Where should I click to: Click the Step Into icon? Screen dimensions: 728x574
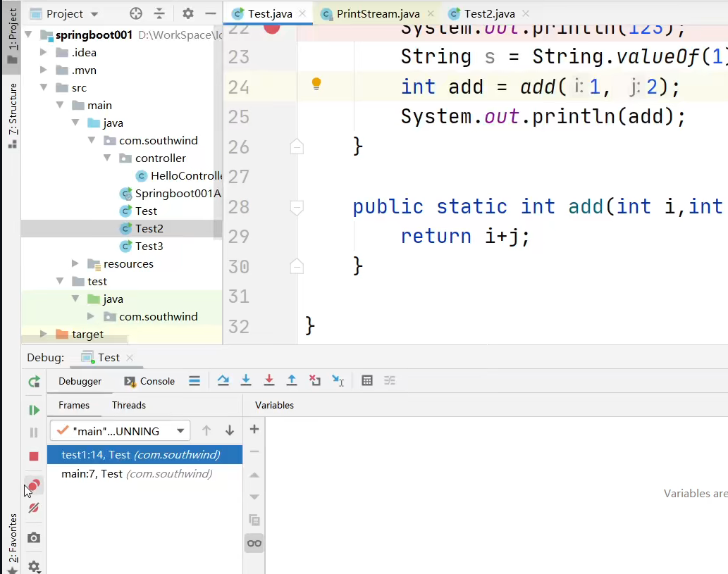246,381
